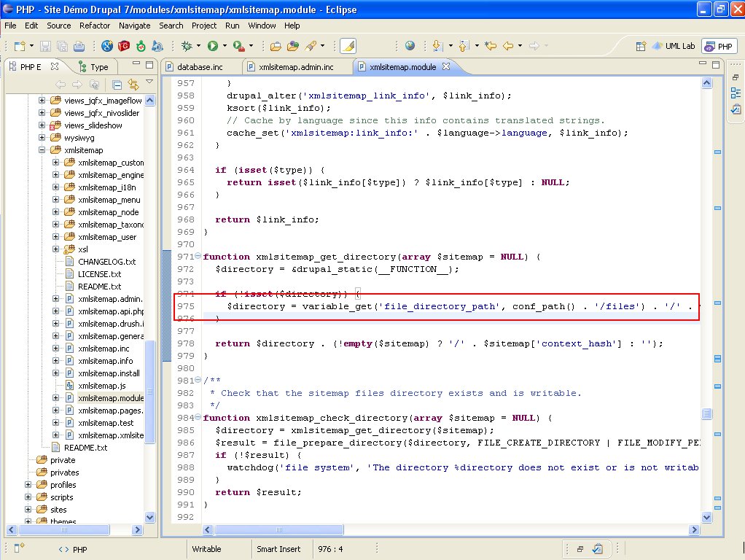
Task: Click the Restore icon in right sidebar
Action: coord(736,77)
